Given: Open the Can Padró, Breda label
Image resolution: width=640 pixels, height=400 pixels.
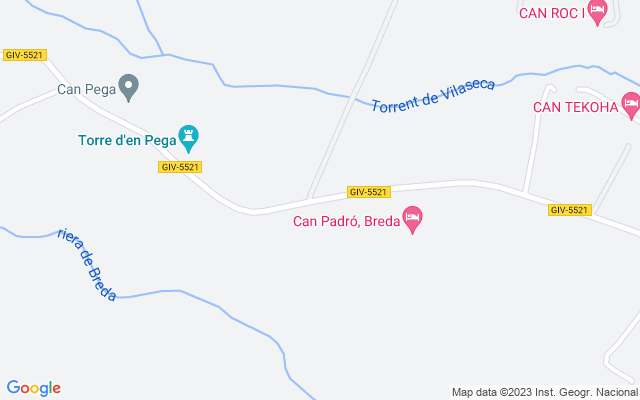Looking at the screenshot, I should tap(347, 221).
